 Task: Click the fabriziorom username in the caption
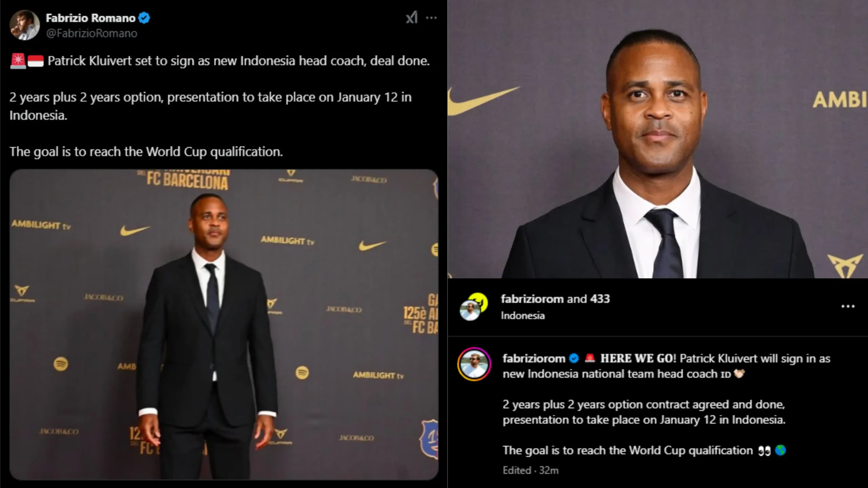534,358
